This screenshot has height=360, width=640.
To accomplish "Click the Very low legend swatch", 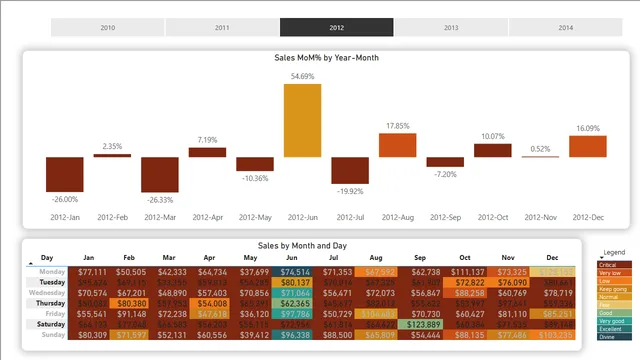I will click(x=614, y=273).
